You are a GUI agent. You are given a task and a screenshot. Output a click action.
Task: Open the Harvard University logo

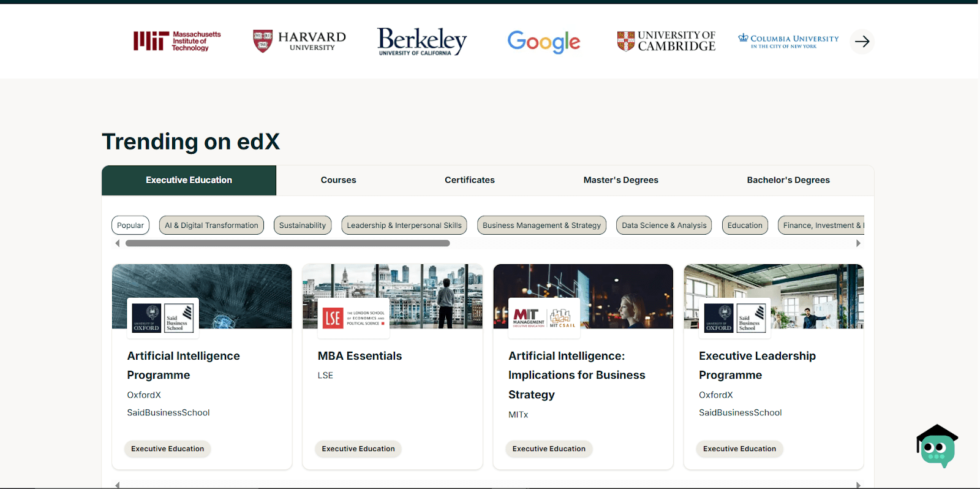click(x=300, y=41)
